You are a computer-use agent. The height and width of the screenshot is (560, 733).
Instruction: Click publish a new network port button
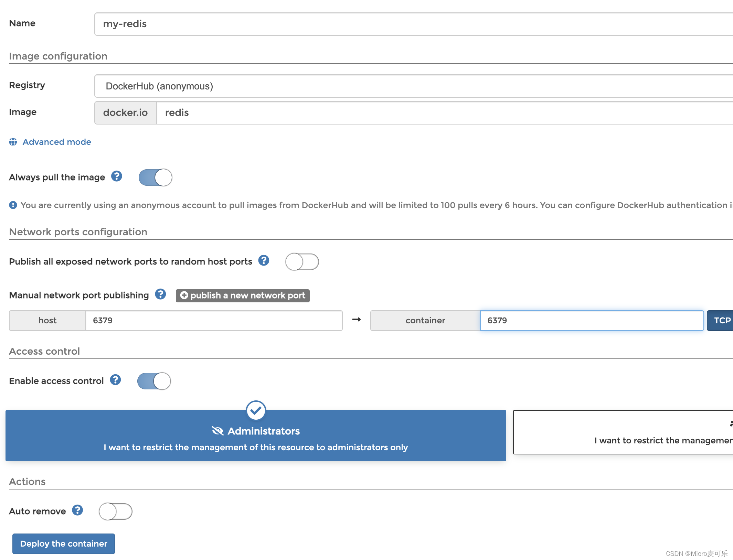(242, 295)
